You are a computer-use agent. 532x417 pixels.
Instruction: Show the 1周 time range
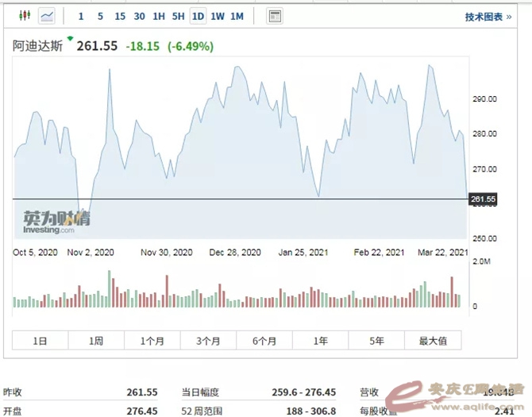[x=96, y=340]
